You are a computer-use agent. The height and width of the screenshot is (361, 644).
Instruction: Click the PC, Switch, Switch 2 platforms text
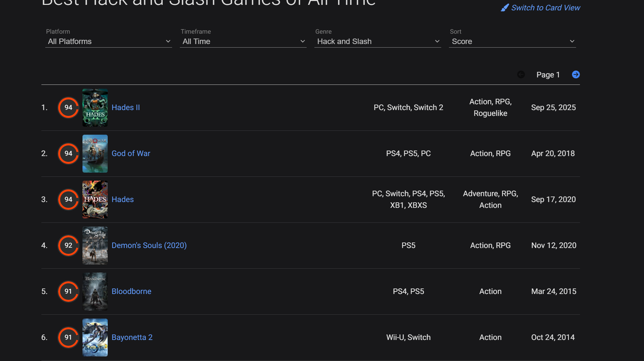409,107
